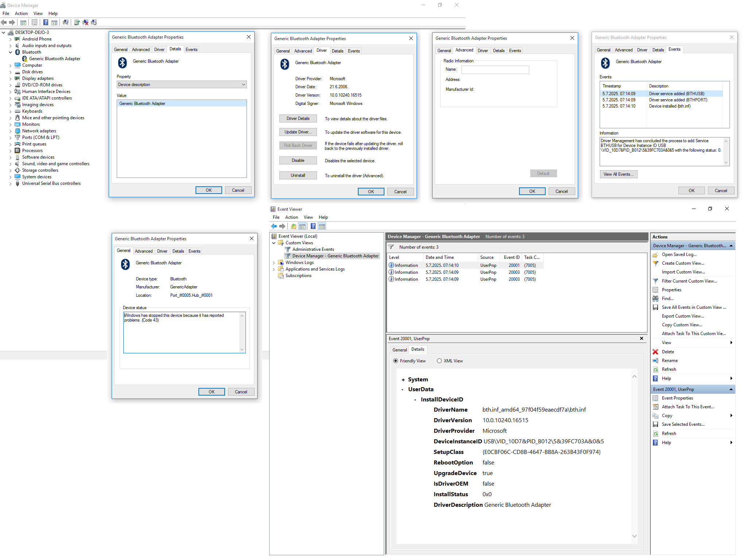
Task: Expand Windows Logs in Event Viewer tree
Action: pyautogui.click(x=274, y=262)
